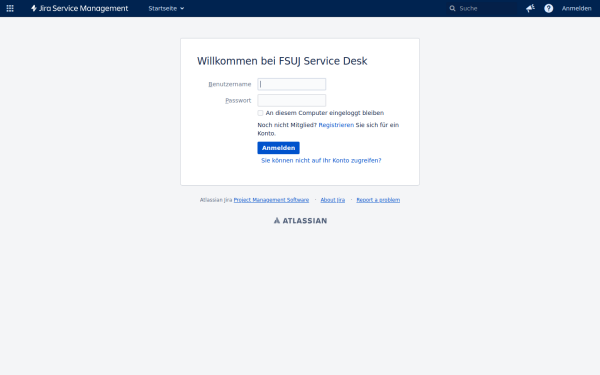Expand the Startseite dropdown menu

pos(166,8)
